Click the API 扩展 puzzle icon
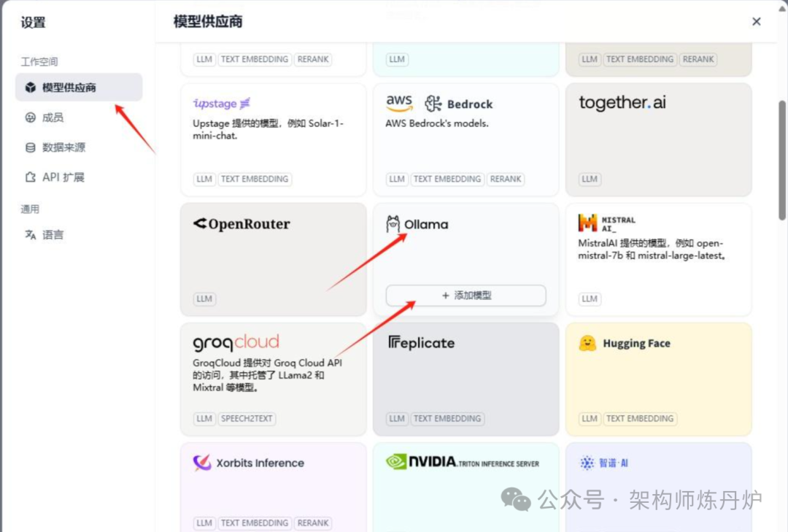This screenshot has width=788, height=532. point(31,177)
